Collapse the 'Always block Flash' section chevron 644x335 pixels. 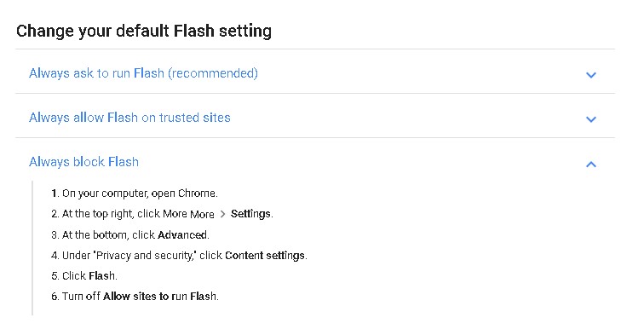pos(590,164)
